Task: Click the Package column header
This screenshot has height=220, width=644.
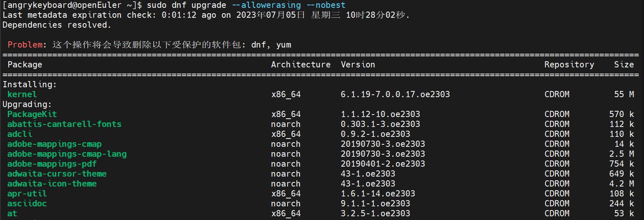Action: click(x=25, y=65)
